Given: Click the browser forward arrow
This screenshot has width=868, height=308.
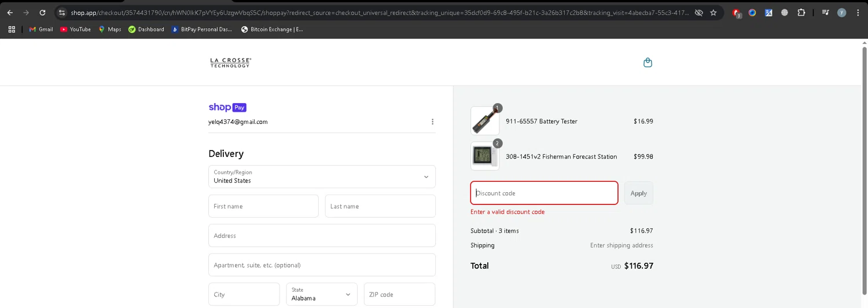Looking at the screenshot, I should tap(26, 12).
